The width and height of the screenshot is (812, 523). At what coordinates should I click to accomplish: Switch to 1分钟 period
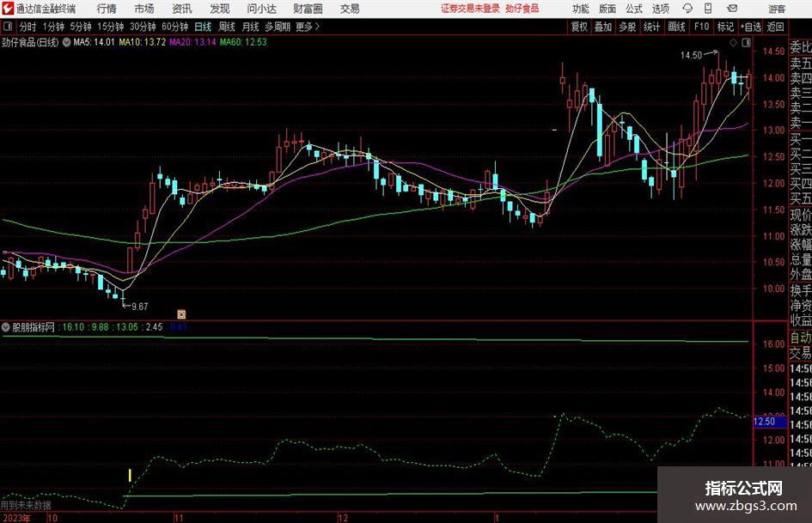pyautogui.click(x=53, y=27)
